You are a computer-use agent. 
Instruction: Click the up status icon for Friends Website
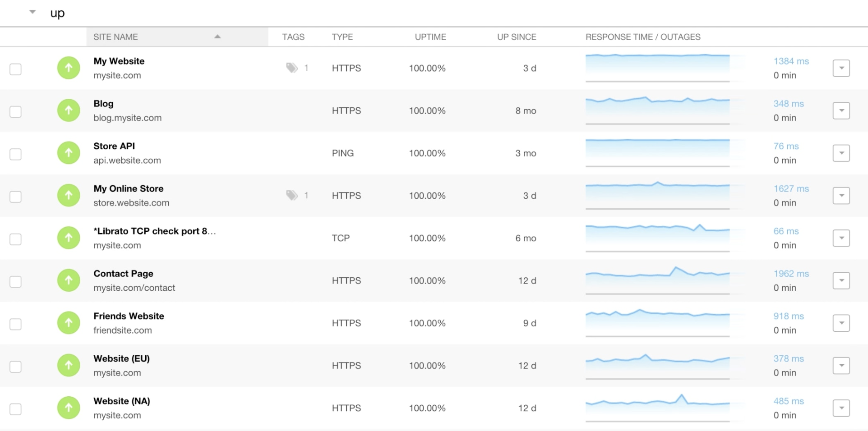coord(69,323)
